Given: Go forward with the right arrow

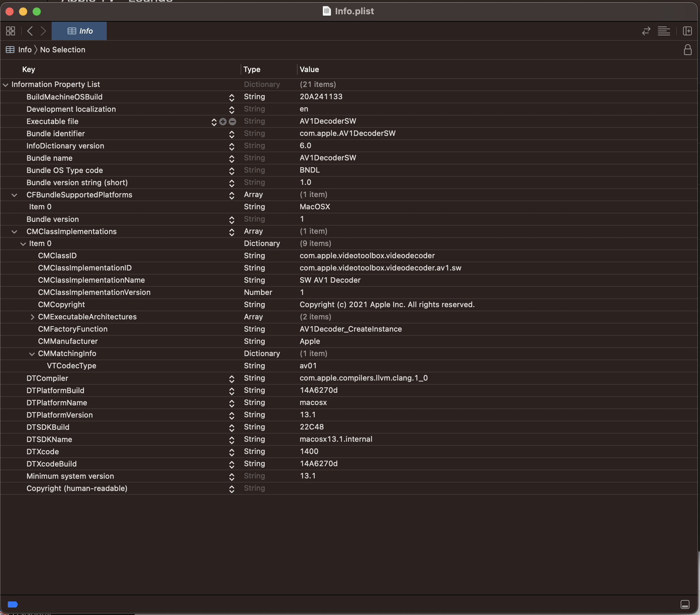Looking at the screenshot, I should pos(43,31).
